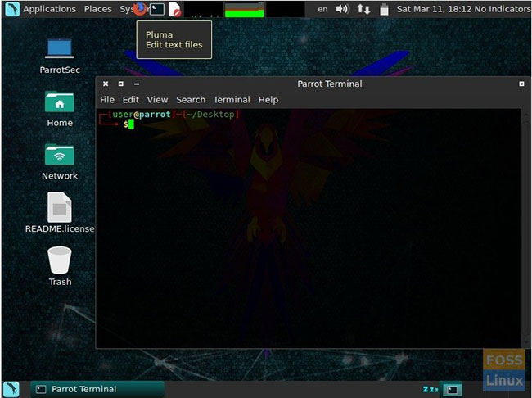Click the ~/Desktop path in prompt
The width and height of the screenshot is (532, 398).
[x=210, y=115]
